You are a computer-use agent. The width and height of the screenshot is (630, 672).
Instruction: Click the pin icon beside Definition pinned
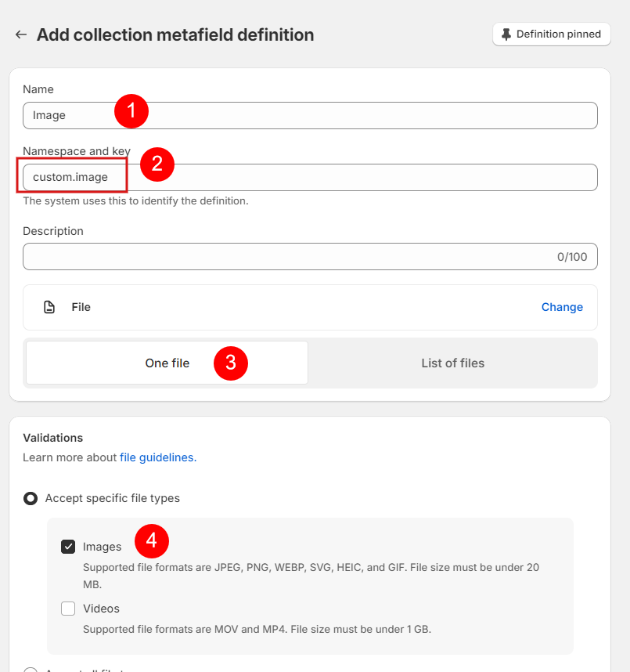point(506,34)
